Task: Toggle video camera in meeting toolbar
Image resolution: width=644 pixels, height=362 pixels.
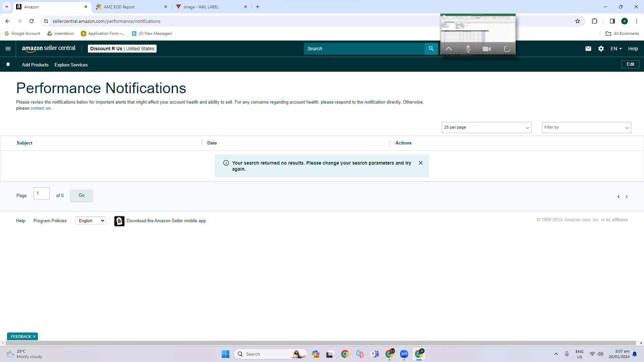Action: [x=487, y=49]
